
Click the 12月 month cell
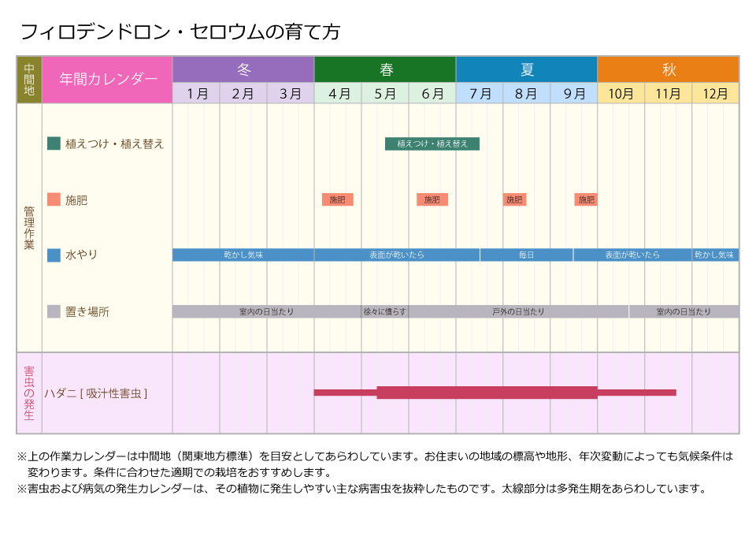715,94
